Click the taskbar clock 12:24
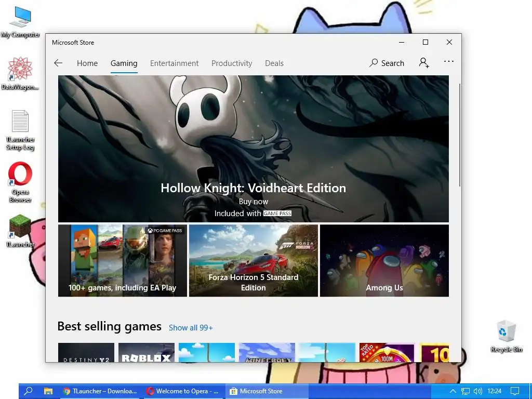 click(495, 391)
